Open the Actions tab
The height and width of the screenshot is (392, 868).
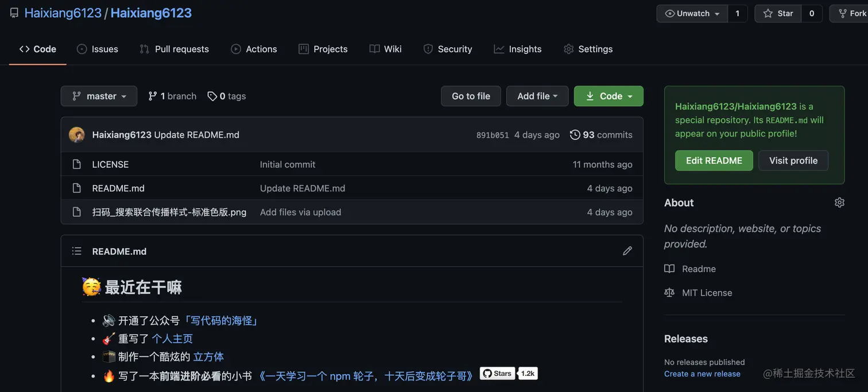pyautogui.click(x=254, y=49)
